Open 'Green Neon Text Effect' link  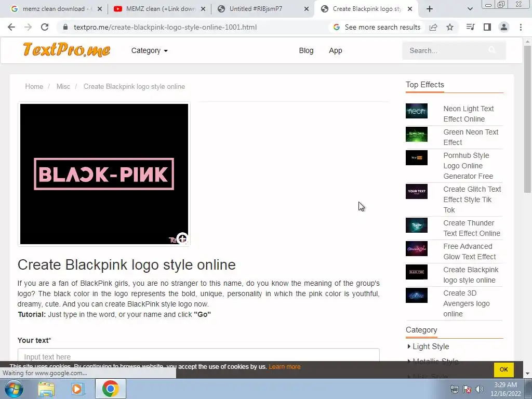coord(471,137)
